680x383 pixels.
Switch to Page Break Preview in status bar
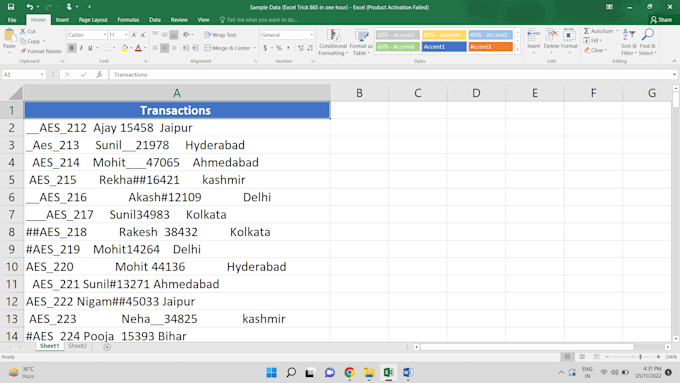[x=597, y=357]
